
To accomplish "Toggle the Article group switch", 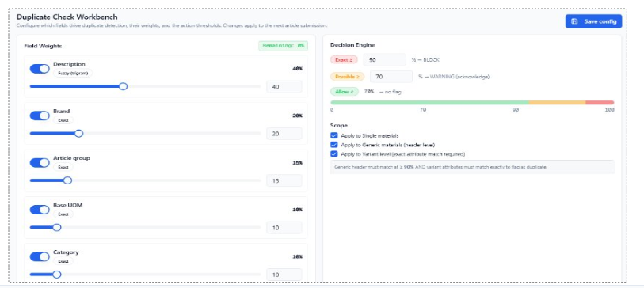I will (x=40, y=163).
